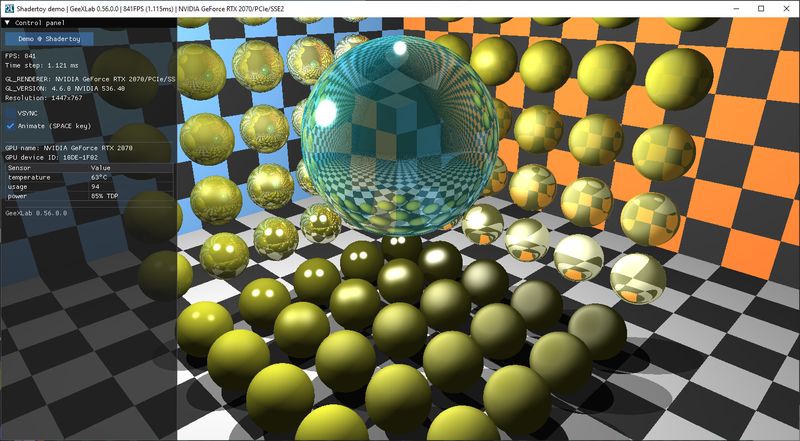Click the power row label
The image size is (800, 441).
[x=17, y=196]
